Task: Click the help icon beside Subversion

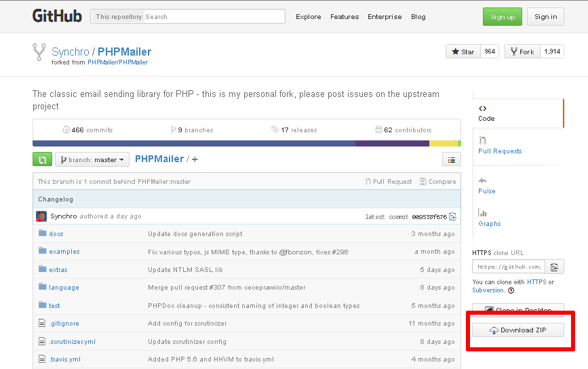Action: (x=511, y=290)
